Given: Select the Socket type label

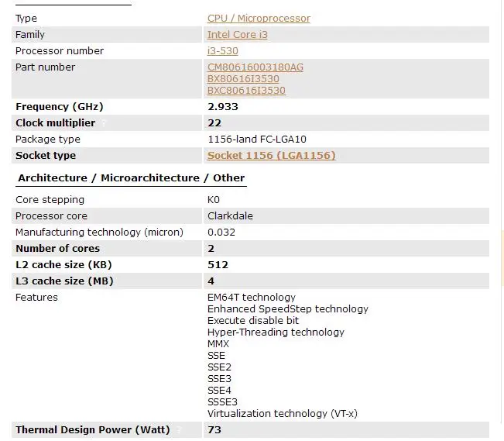Looking at the screenshot, I should click(46, 156).
